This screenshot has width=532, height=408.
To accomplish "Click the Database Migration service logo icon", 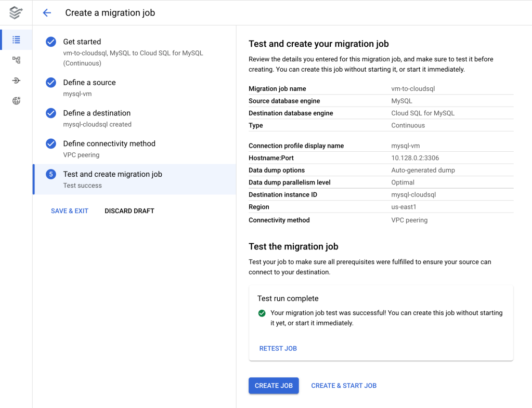I will pos(16,12).
